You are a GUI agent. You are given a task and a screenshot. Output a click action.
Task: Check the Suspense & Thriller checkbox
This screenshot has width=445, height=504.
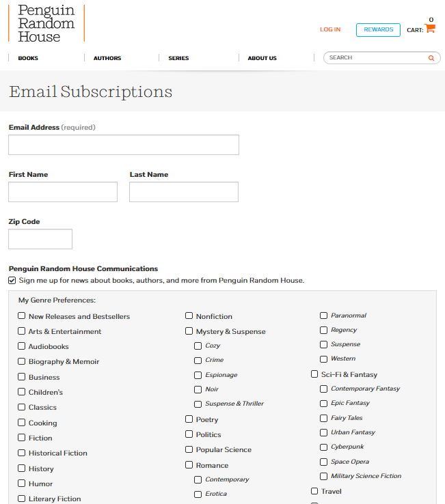click(x=198, y=404)
